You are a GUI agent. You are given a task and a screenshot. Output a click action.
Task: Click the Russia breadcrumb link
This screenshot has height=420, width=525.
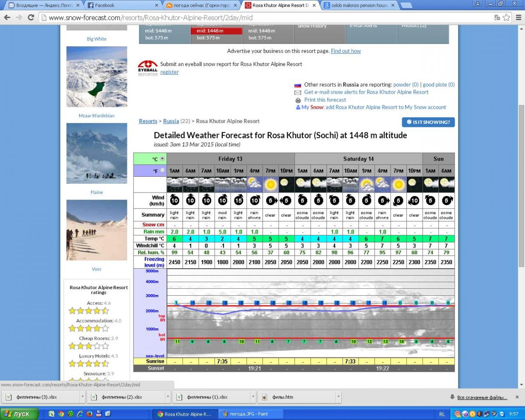(171, 121)
